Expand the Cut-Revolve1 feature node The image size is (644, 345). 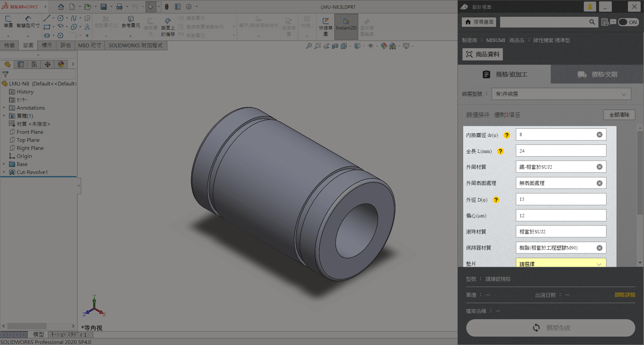[x=4, y=172]
